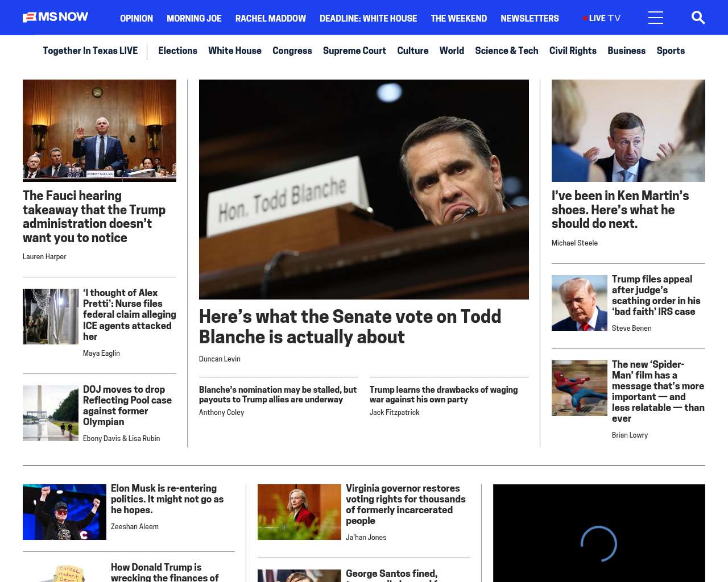View author Michael Steele's page
This screenshot has height=582, width=728.
pos(574,243)
